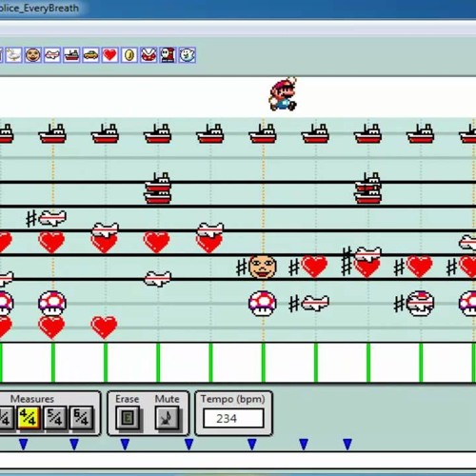Select the Shy Guy instrument icon
Image resolution: width=476 pixels, height=476 pixels.
pos(168,55)
